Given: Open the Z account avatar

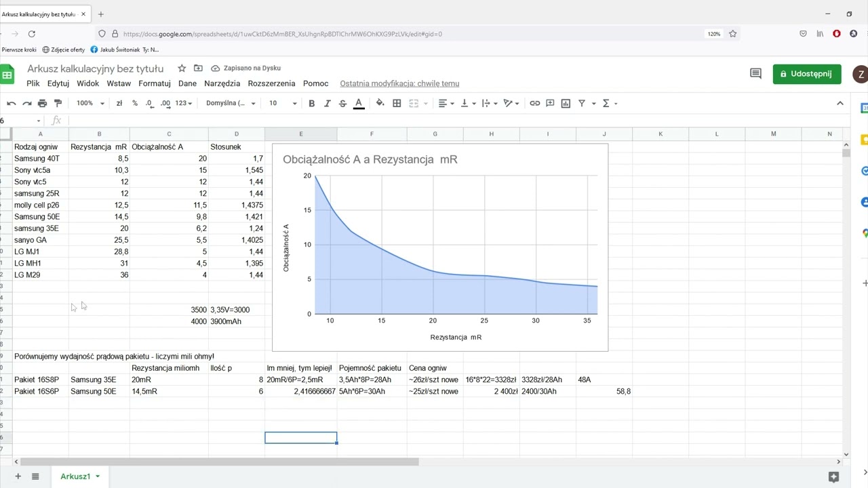Looking at the screenshot, I should point(860,74).
